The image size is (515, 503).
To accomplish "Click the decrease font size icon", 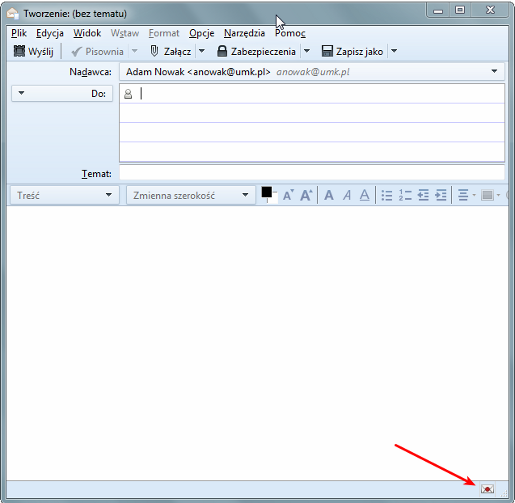I will tap(288, 195).
